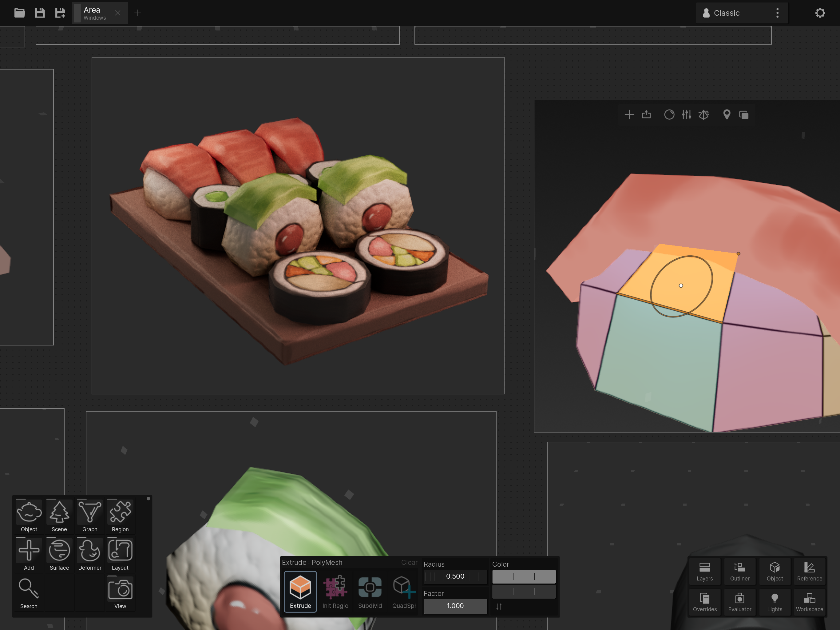Open the Object panel at bottom right

pyautogui.click(x=774, y=572)
